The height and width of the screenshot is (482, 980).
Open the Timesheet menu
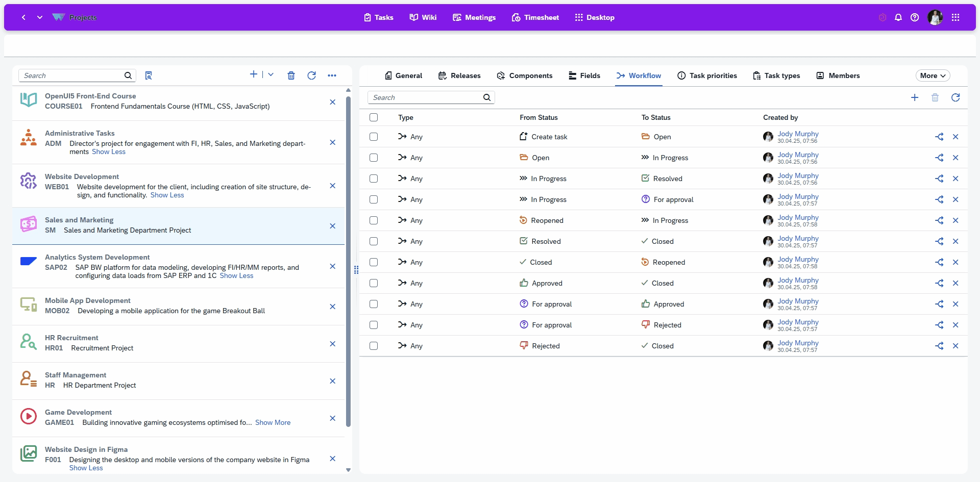pos(535,17)
